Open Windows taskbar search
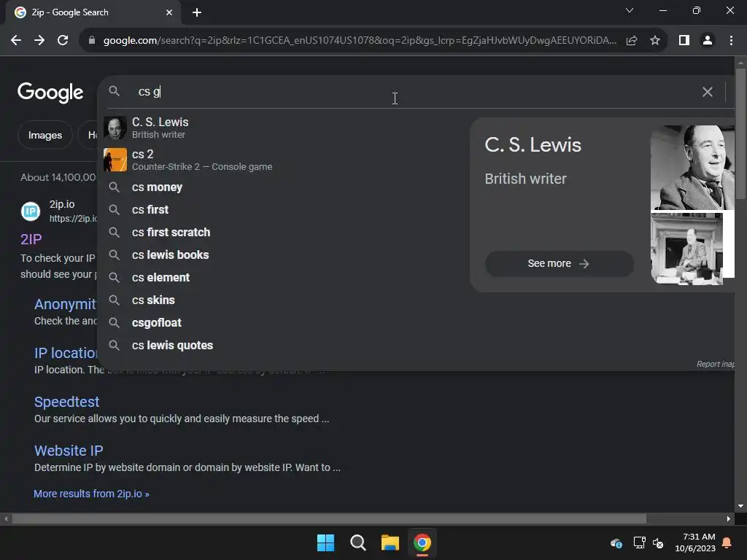747x560 pixels. point(357,542)
